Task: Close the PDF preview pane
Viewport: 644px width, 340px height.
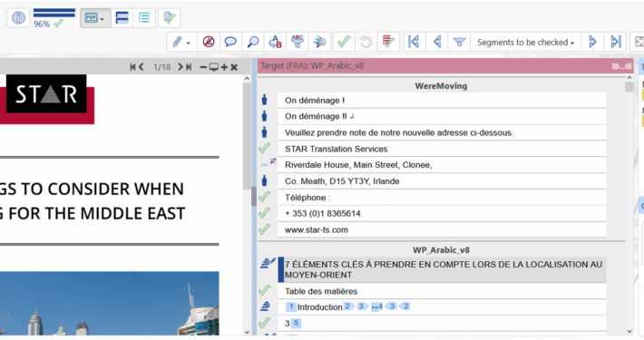Action: 234,67
